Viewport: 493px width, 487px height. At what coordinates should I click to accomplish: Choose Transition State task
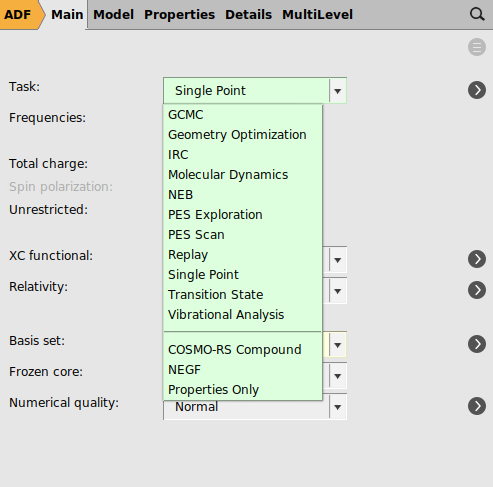[x=243, y=295]
